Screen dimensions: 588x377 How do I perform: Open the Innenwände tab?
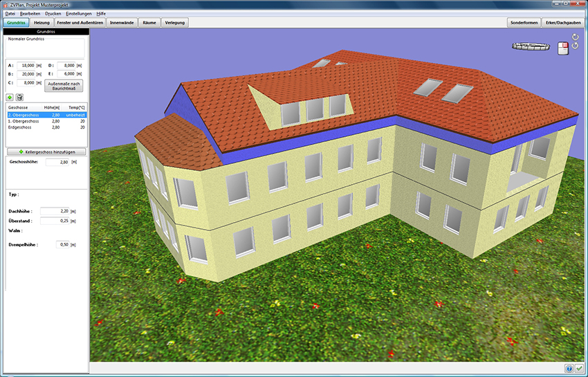tap(122, 23)
